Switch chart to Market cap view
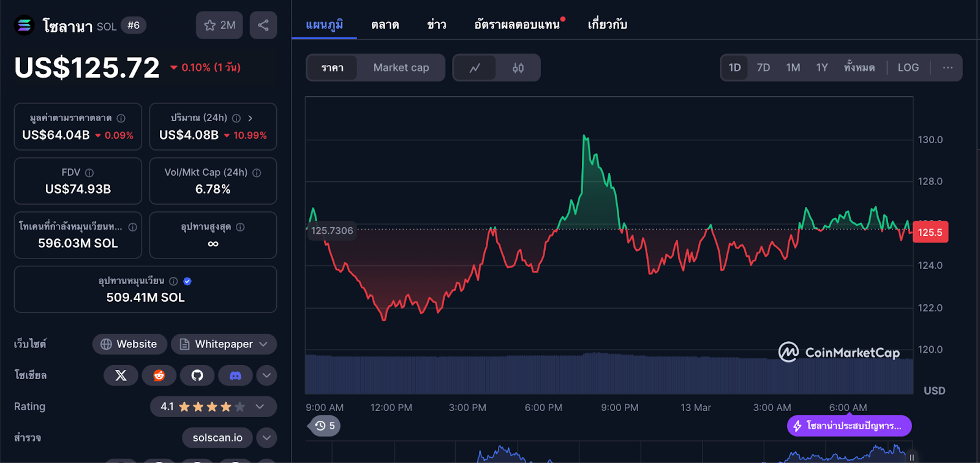The height and width of the screenshot is (463, 980). point(401,68)
